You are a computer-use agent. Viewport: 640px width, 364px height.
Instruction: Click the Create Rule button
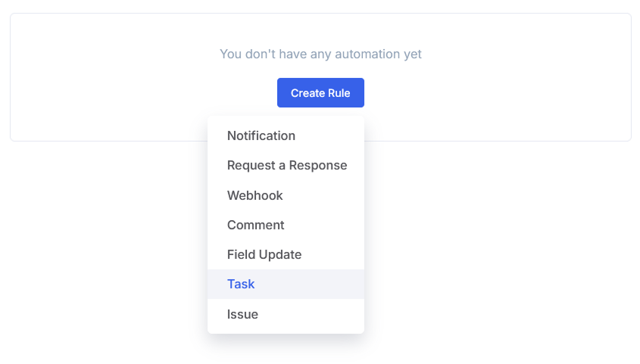[x=320, y=93]
